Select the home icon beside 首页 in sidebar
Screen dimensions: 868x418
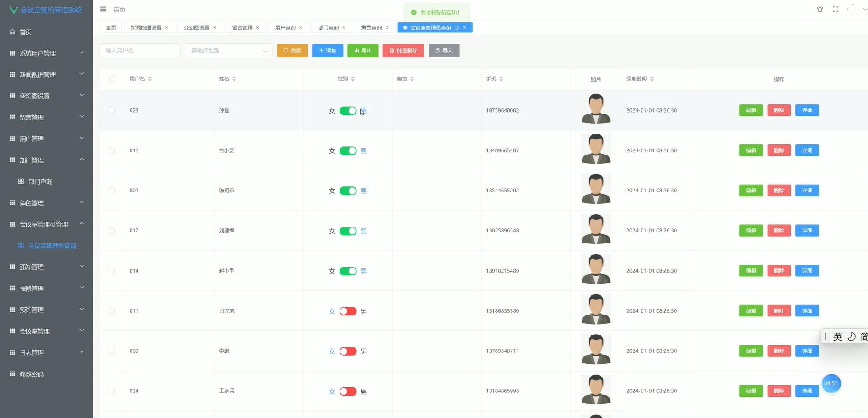[x=12, y=31]
